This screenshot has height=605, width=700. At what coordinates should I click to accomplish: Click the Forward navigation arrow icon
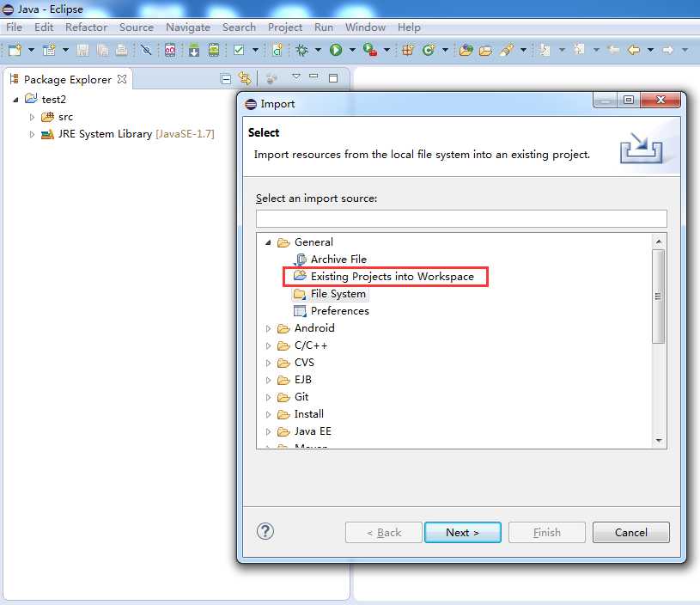tap(668, 50)
